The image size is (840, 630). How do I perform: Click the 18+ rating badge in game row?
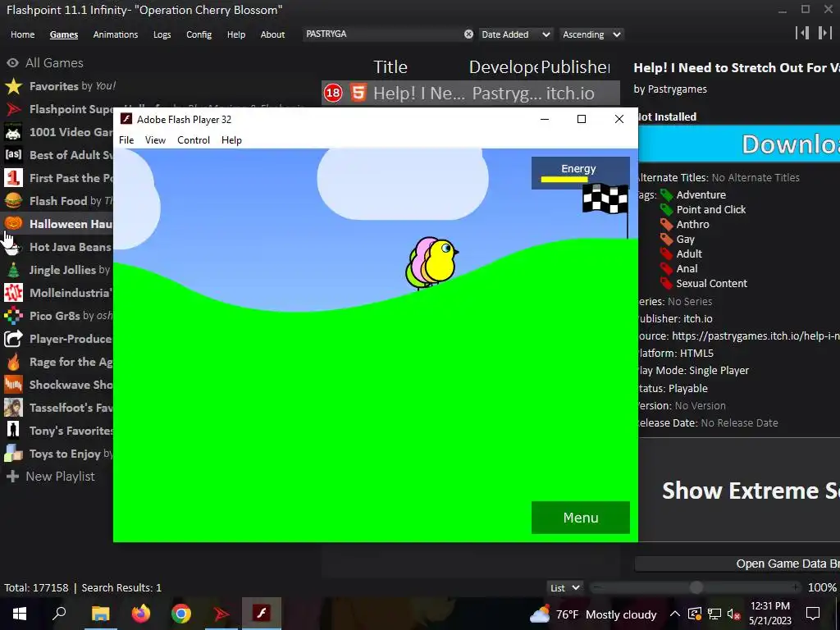coord(333,94)
